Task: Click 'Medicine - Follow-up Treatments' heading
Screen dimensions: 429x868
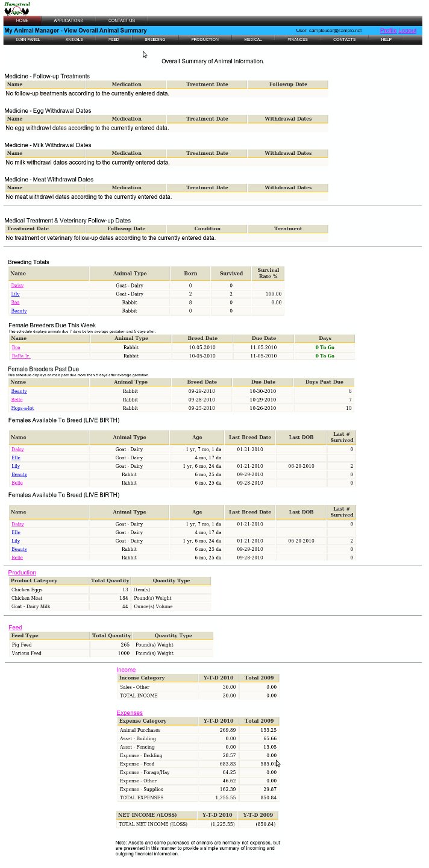Action: (47, 76)
